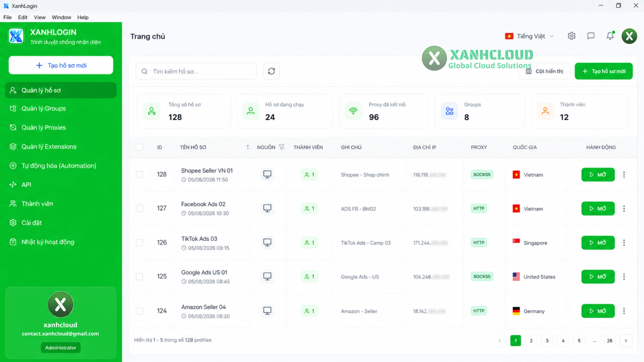Open the user avatar at top right
Screen dimensions: 644x362
(629, 36)
